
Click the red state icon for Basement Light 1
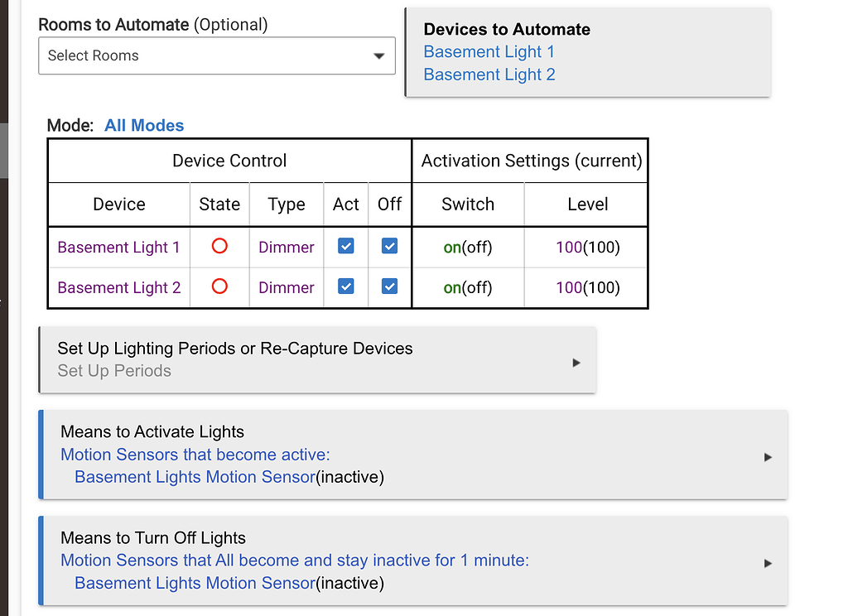(x=219, y=247)
